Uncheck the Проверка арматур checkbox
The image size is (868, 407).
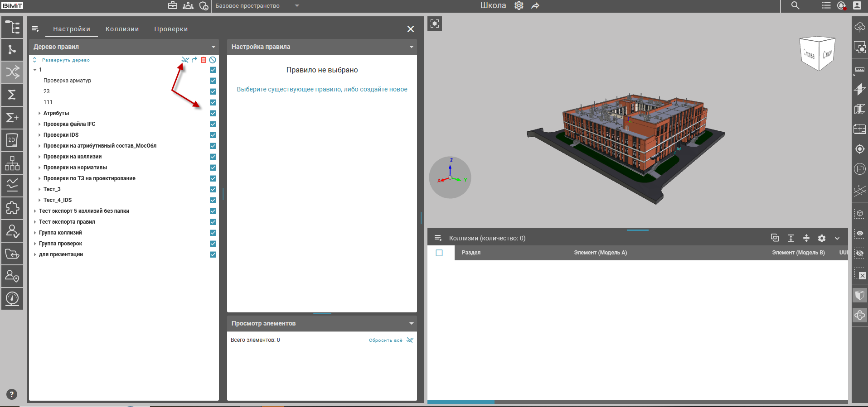point(213,81)
